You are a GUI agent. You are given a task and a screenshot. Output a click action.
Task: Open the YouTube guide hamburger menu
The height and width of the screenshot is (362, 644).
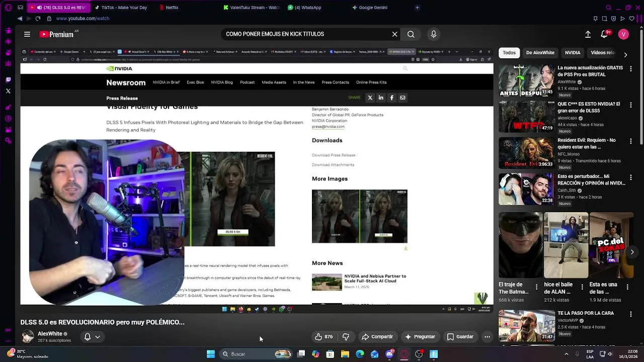pyautogui.click(x=27, y=34)
